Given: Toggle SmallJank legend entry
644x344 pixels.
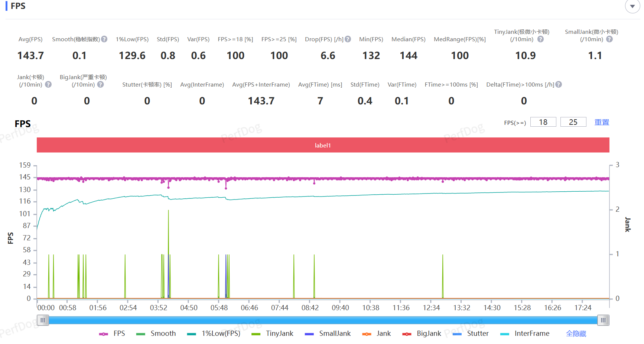Looking at the screenshot, I should [328, 334].
